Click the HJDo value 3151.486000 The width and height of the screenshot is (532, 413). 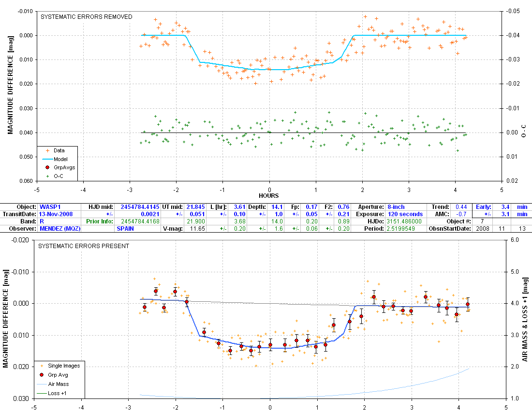[404, 221]
